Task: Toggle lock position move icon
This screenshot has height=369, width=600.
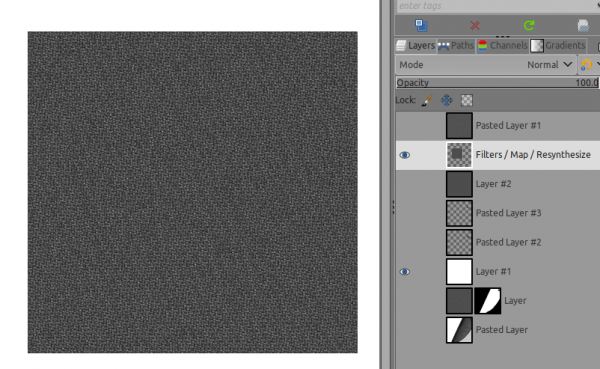Action: [447, 100]
